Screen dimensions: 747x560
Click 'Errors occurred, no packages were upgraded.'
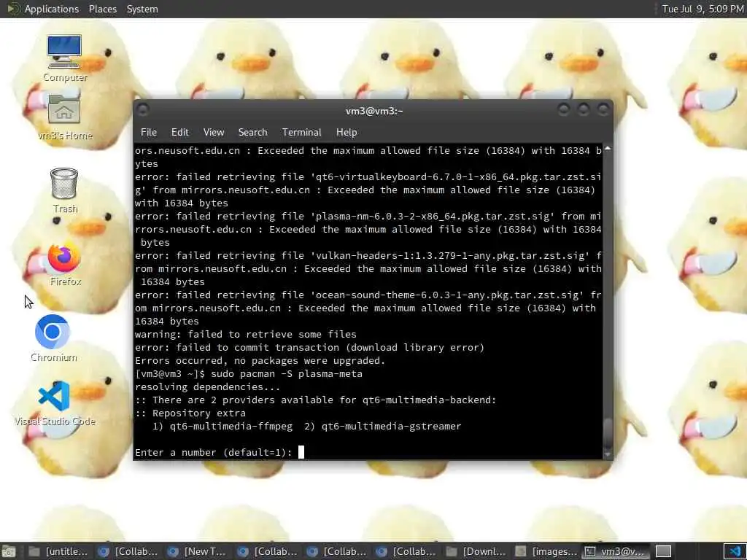[x=260, y=360]
